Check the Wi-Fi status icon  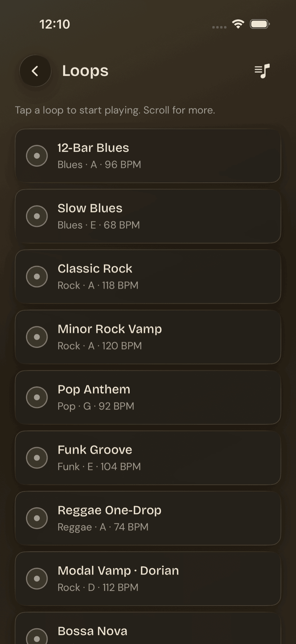[238, 24]
